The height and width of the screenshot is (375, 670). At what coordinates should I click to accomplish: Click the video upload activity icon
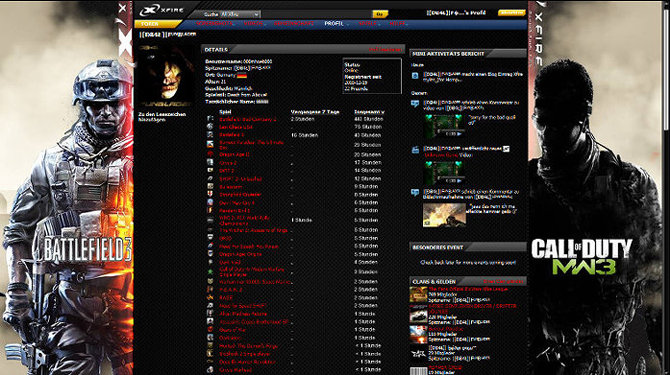[x=415, y=149]
